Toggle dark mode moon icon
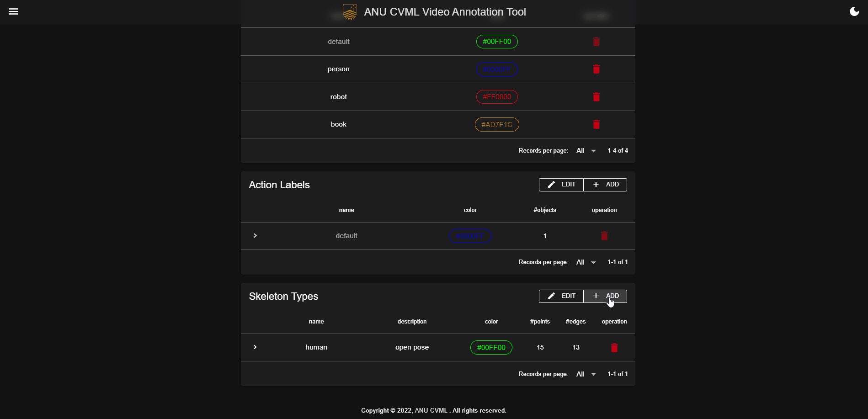This screenshot has width=868, height=419. [854, 11]
